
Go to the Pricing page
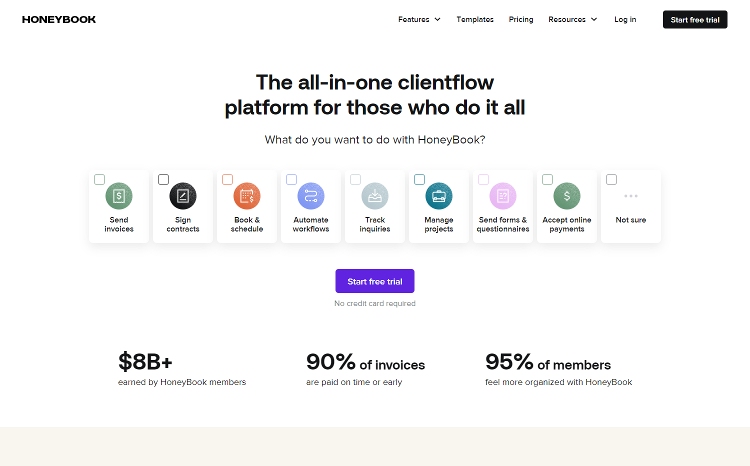(521, 19)
